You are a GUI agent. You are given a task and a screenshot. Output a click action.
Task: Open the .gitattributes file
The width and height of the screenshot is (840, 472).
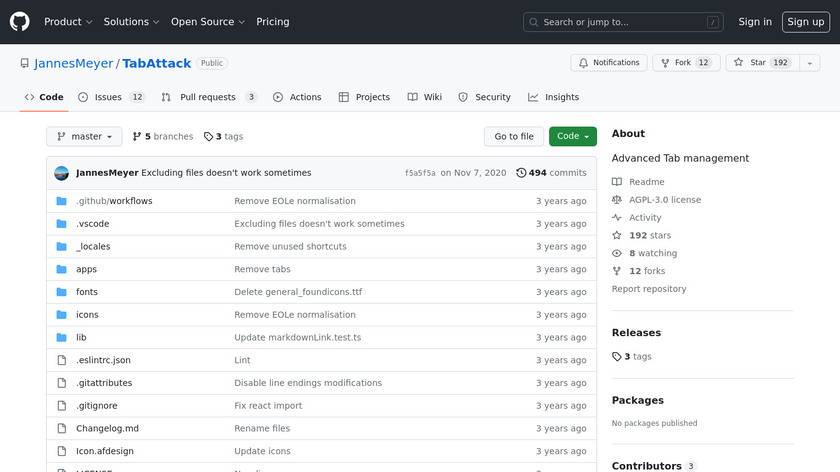(x=104, y=383)
